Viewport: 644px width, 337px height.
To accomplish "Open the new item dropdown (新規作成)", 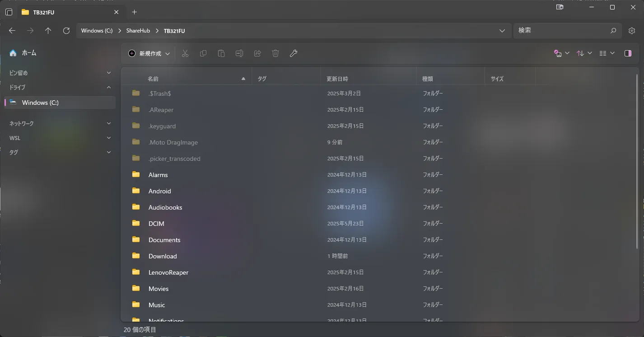I will [149, 53].
